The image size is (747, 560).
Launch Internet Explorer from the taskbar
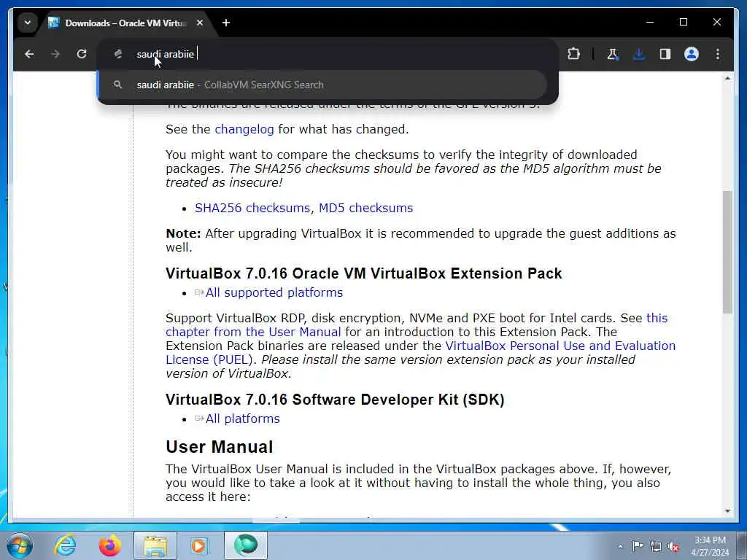tap(65, 545)
